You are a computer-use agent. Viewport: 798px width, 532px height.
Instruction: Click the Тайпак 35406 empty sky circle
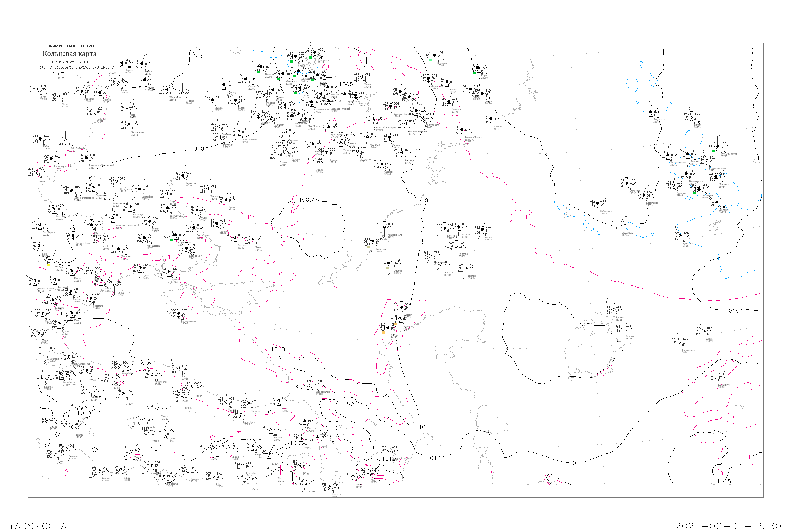[x=465, y=268]
